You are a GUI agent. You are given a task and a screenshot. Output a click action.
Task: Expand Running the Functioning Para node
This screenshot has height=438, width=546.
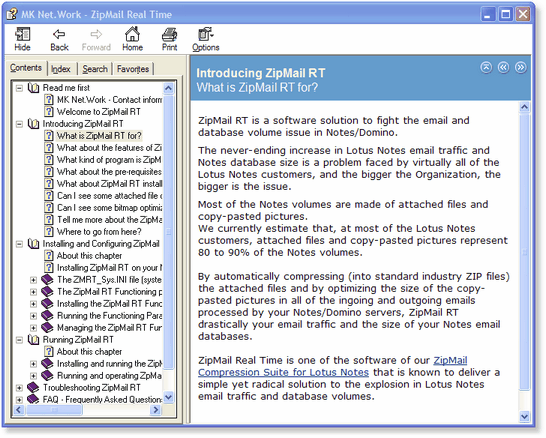[33, 316]
